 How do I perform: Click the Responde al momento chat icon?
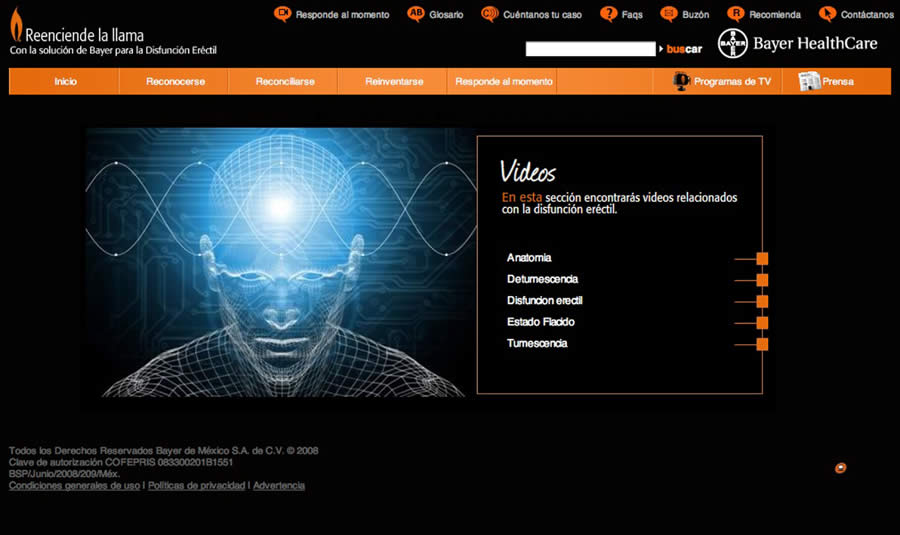pyautogui.click(x=282, y=14)
